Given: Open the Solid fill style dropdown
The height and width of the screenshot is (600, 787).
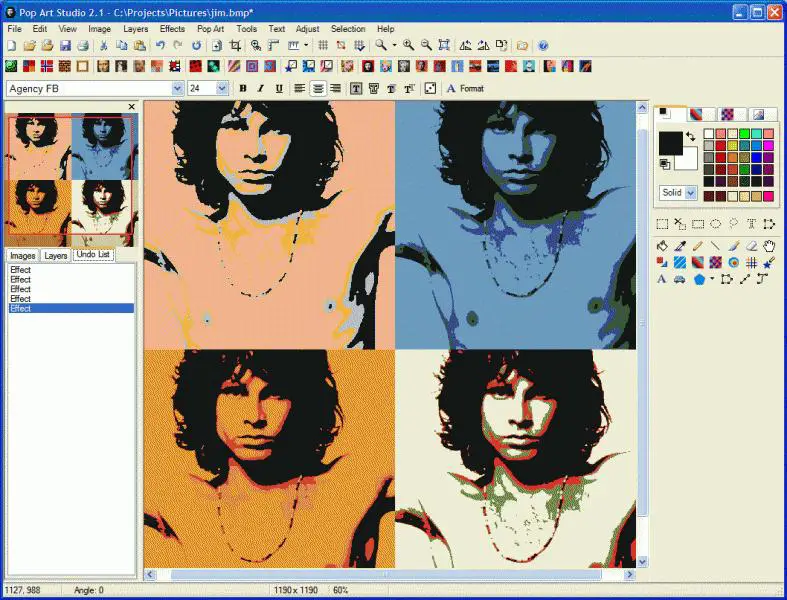Looking at the screenshot, I should pos(691,192).
